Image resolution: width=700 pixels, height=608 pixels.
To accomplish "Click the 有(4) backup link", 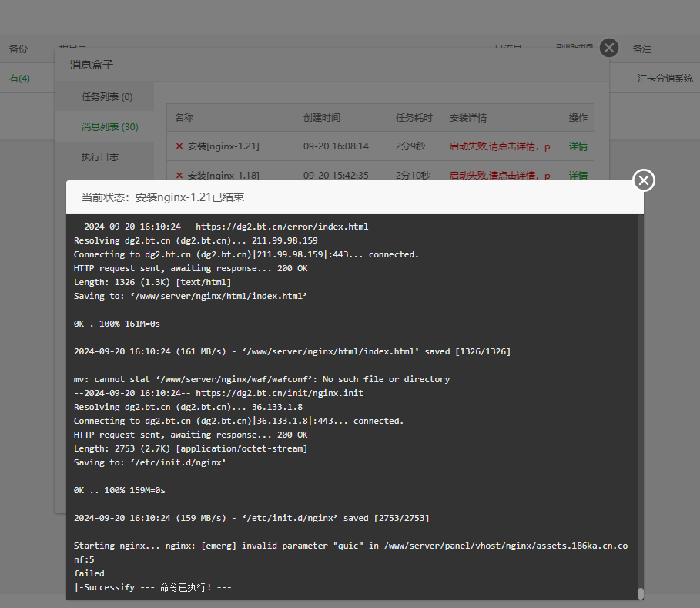I will (x=20, y=78).
